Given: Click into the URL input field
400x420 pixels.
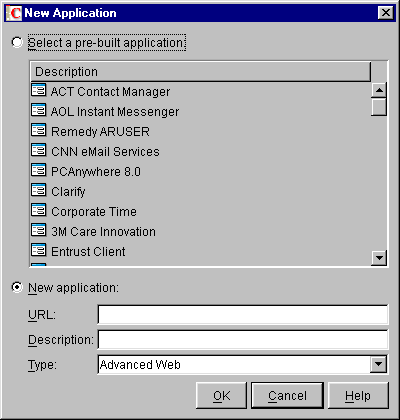Looking at the screenshot, I should coord(243,314).
